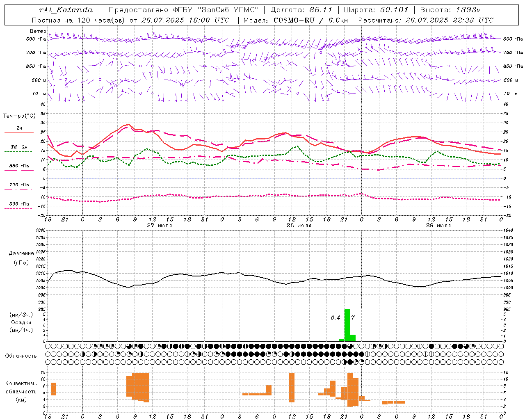Click the station name rAl_Katanda
The width and height of the screenshot is (525, 420).
66,10
